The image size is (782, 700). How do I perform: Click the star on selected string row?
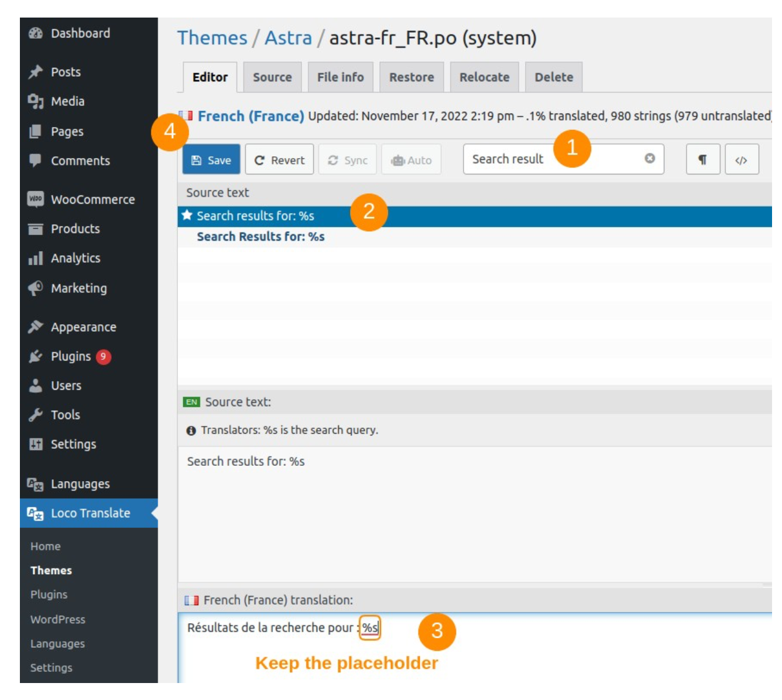(187, 215)
